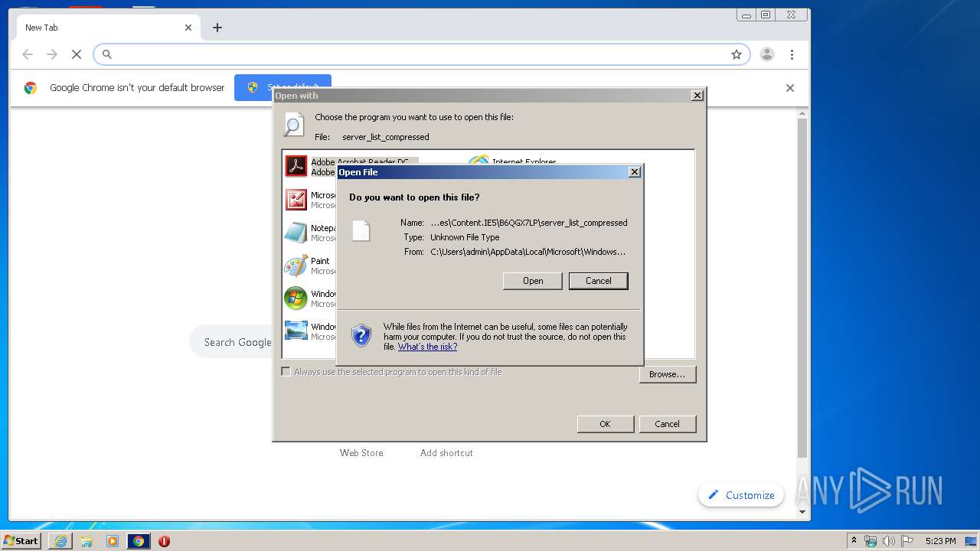This screenshot has height=551, width=980.
Task: Open File Explorer from the taskbar
Action: coord(87,541)
